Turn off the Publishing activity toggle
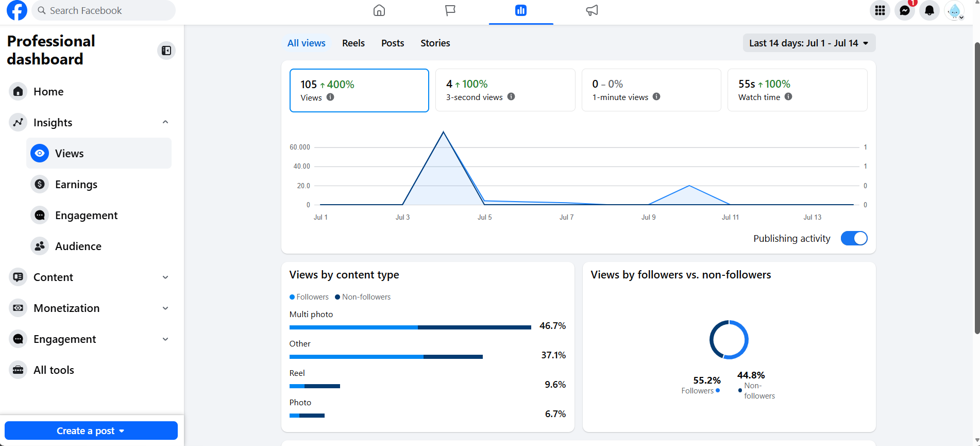Screen dimensions: 980x446 [854, 238]
